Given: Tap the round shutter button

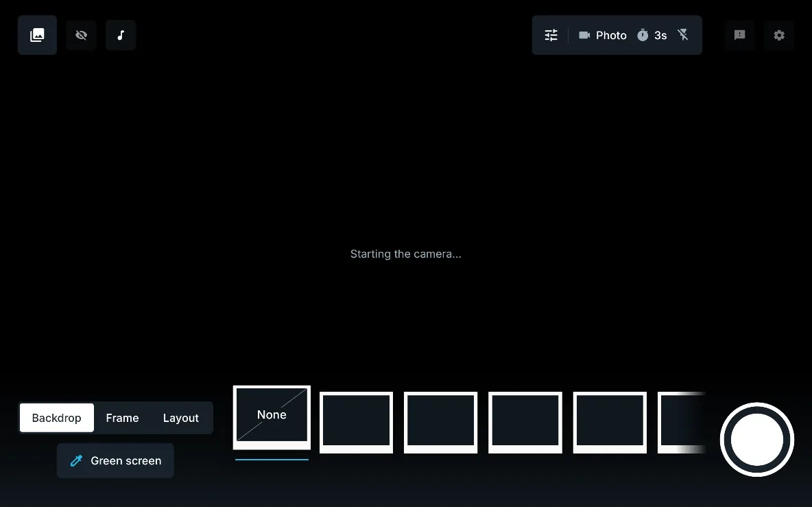Looking at the screenshot, I should [x=757, y=440].
